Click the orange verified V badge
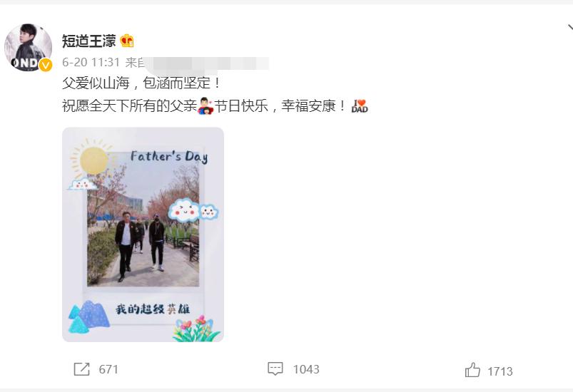573x392 pixels. coord(46,65)
